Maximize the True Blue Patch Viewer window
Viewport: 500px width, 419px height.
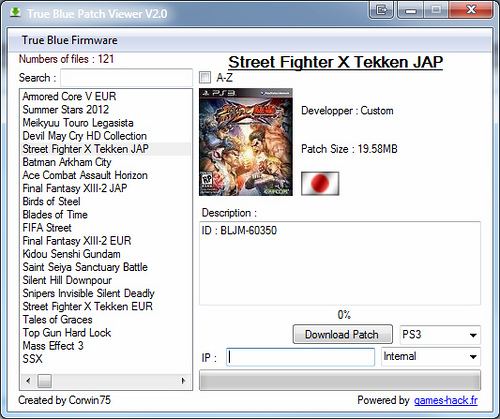(x=436, y=10)
